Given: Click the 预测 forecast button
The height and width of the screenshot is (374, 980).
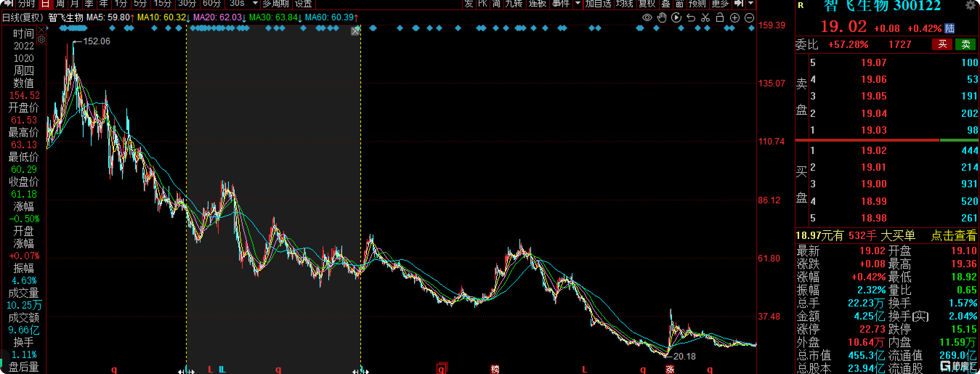Looking at the screenshot, I should point(697,3).
